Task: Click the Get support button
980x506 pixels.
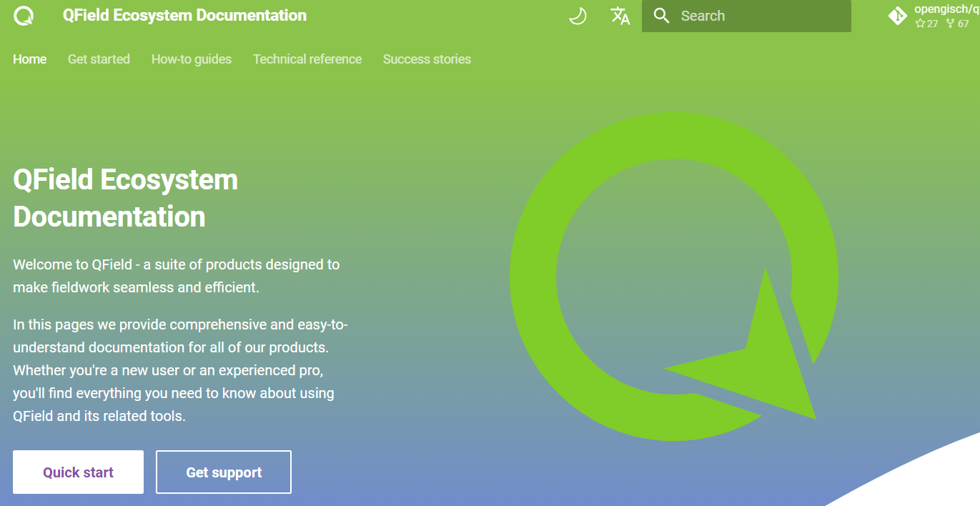Action: click(224, 472)
